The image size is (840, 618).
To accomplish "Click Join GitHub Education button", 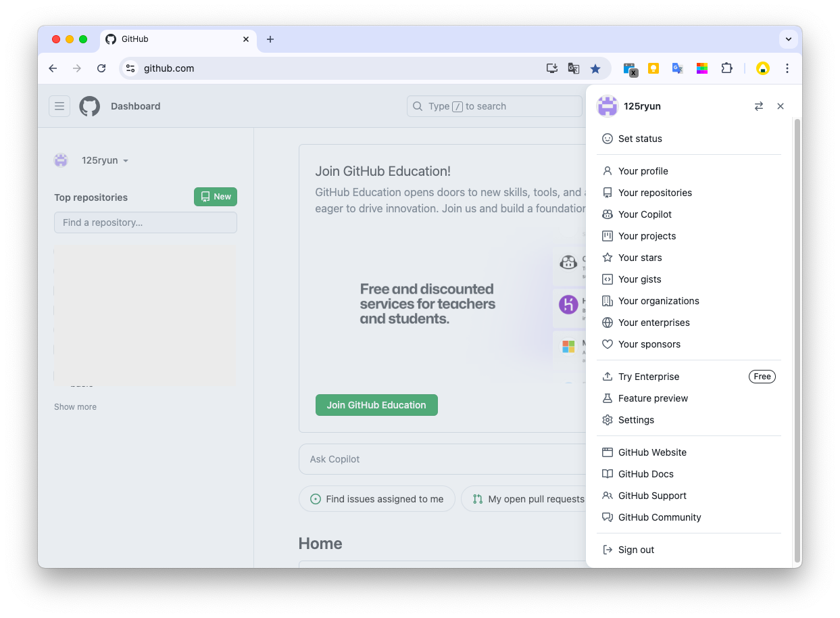I will pos(376,405).
